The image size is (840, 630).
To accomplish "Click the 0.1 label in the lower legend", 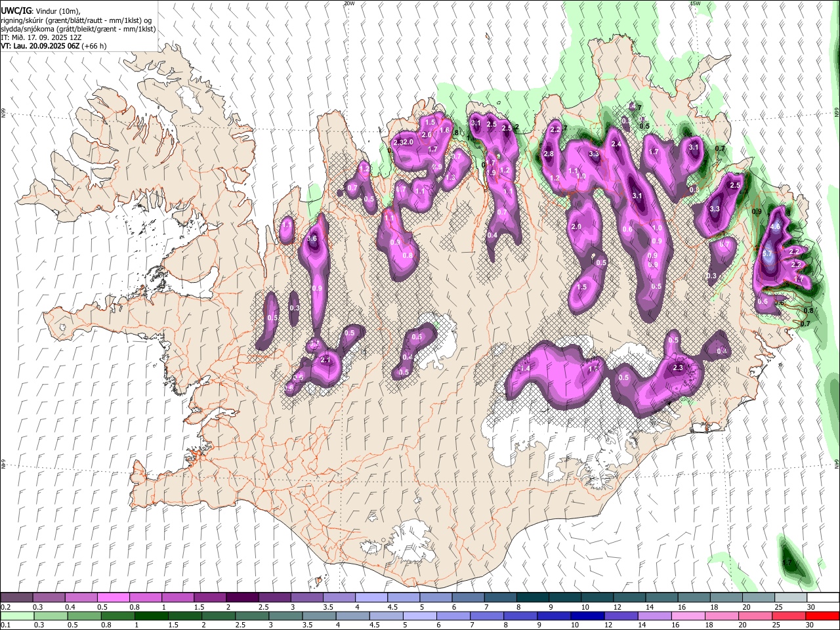I will click(5, 625).
